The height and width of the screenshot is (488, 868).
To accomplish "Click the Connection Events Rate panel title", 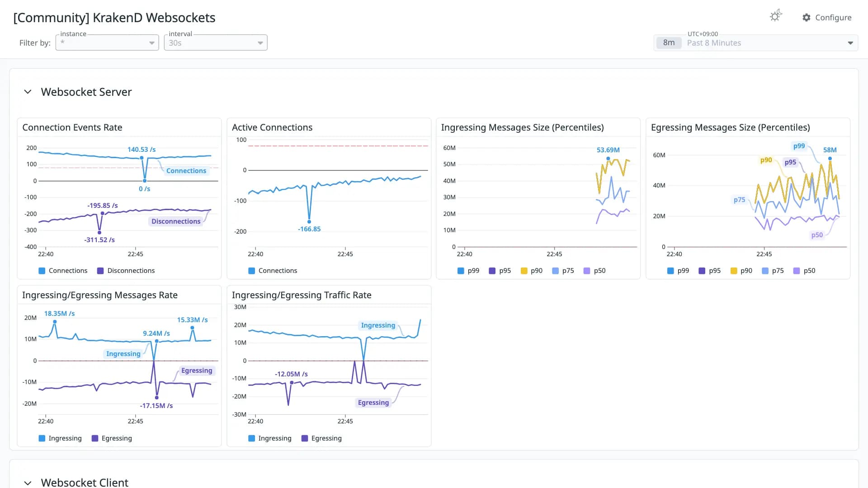I will point(72,127).
